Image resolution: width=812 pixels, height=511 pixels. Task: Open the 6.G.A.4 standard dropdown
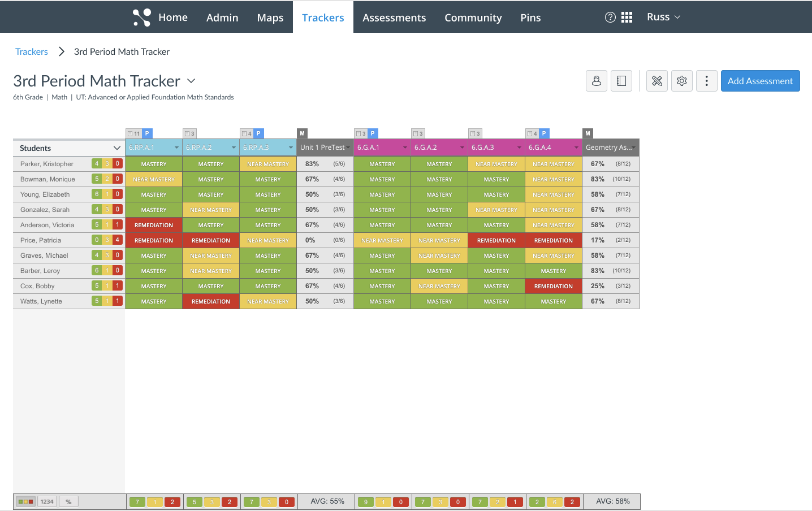576,148
